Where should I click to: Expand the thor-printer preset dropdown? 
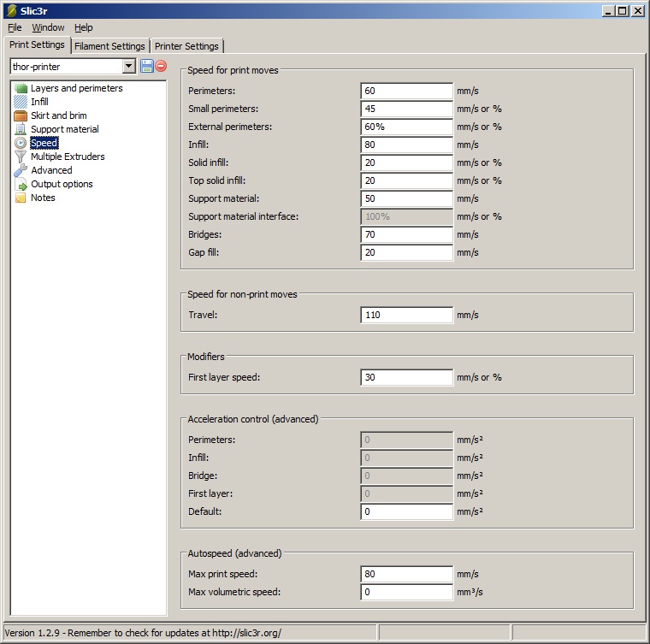pyautogui.click(x=128, y=66)
